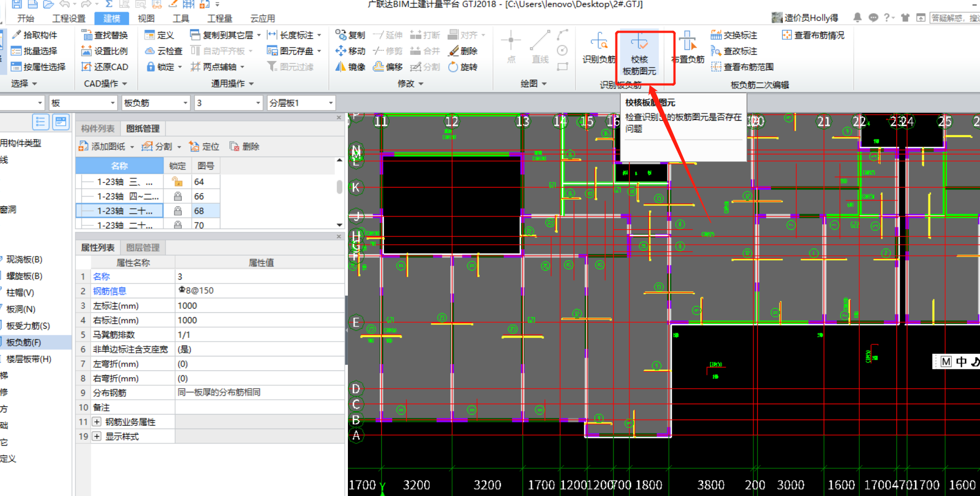The height and width of the screenshot is (496, 980).
Task: Click the shirt skin theme icon
Action: point(905,18)
